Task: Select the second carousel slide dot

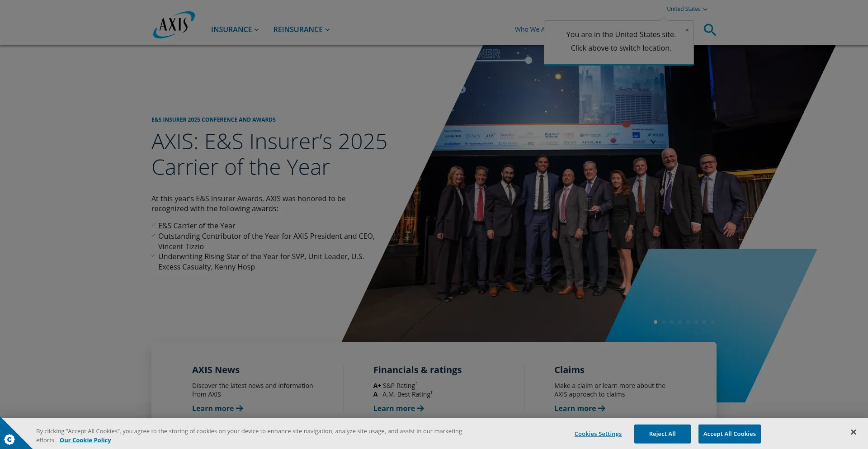Action: (664, 322)
